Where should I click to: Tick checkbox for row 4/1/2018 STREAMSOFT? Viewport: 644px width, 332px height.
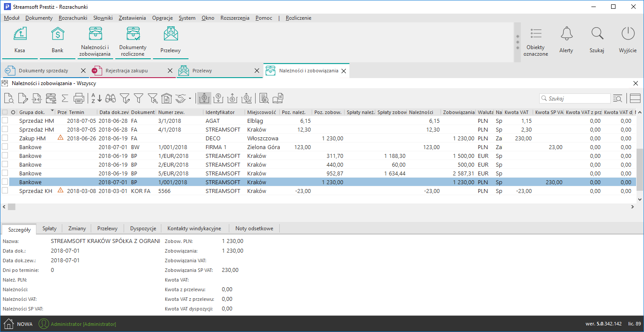click(x=5, y=129)
